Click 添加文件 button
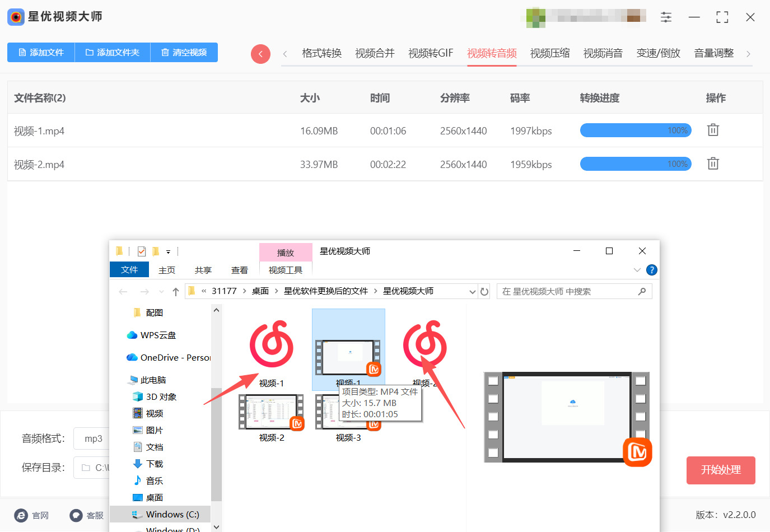The width and height of the screenshot is (770, 532). coord(41,52)
